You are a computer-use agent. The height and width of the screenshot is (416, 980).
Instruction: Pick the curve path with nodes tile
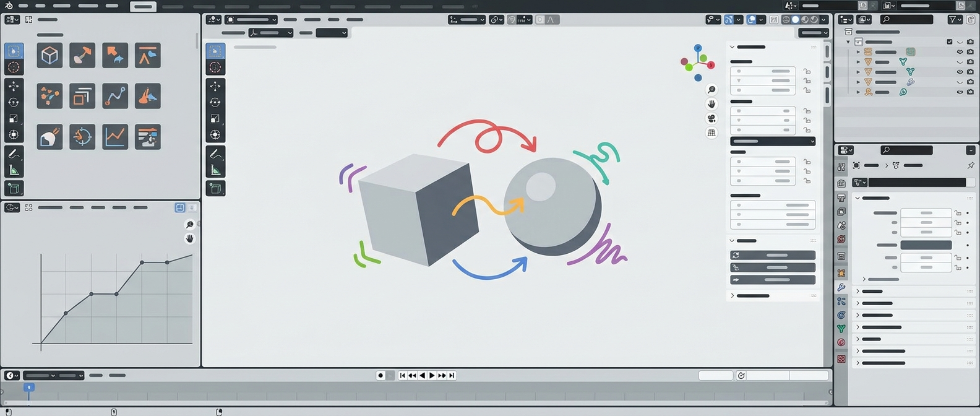[x=115, y=96]
